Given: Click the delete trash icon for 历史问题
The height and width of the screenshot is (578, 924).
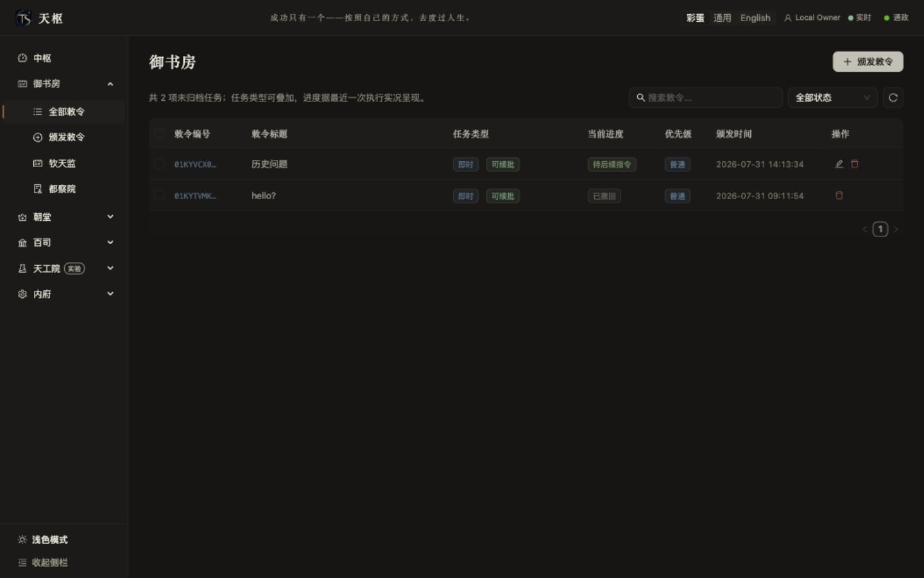Looking at the screenshot, I should 855,164.
